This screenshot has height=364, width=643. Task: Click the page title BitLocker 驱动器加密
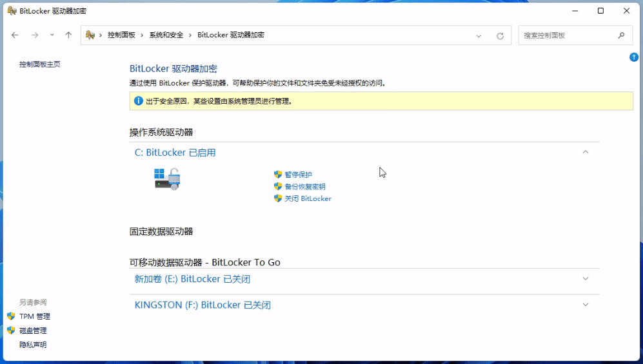(x=173, y=68)
